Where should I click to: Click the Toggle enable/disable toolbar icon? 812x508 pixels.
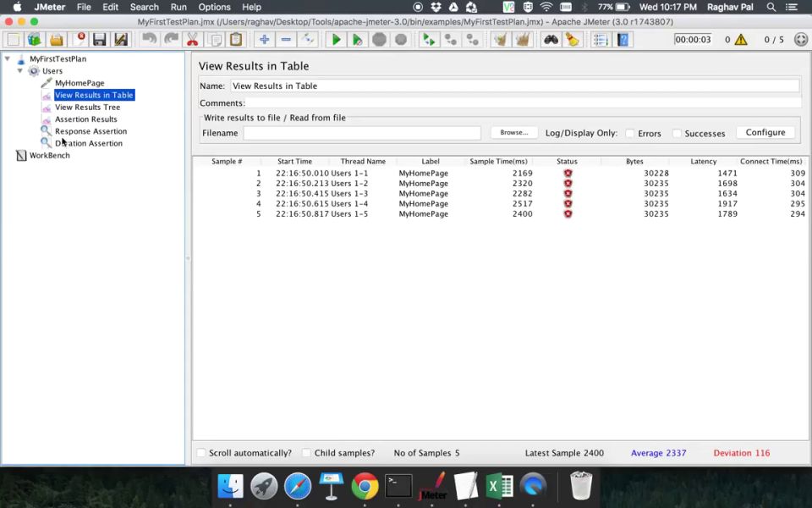pos(308,40)
